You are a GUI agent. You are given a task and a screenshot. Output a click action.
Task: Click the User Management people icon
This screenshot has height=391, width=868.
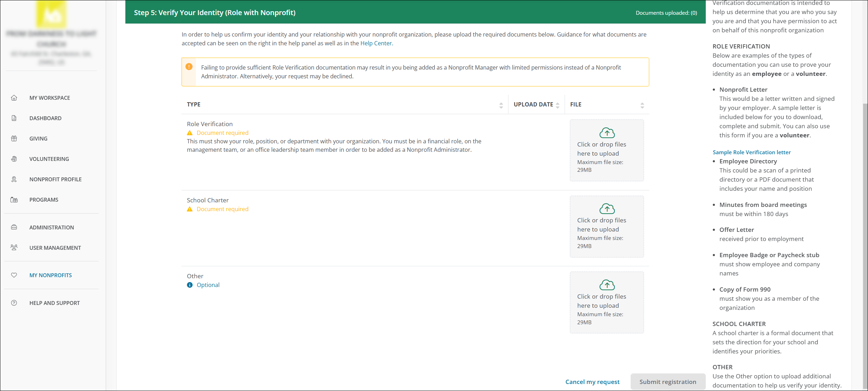pyautogui.click(x=14, y=248)
